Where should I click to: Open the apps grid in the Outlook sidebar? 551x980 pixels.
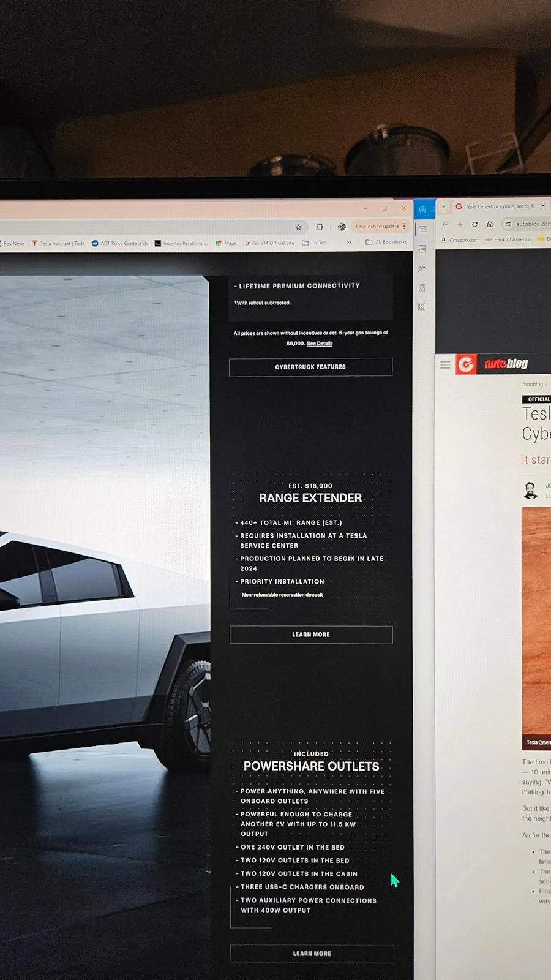pyautogui.click(x=422, y=306)
